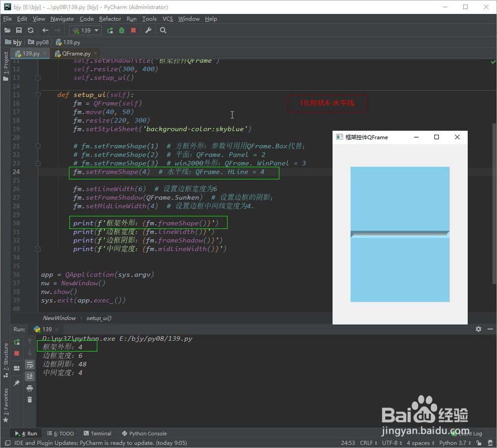Click the lock read-only status icon
Screen dimensions: 497x448
[479, 443]
